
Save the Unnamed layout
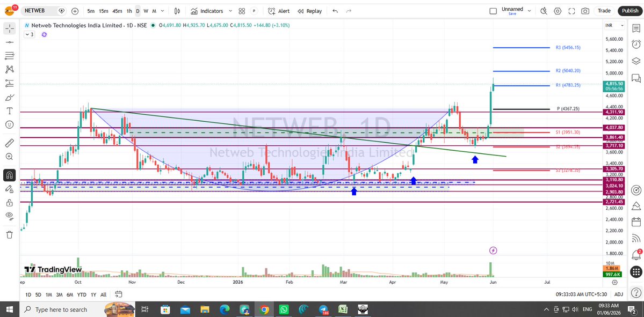(512, 14)
